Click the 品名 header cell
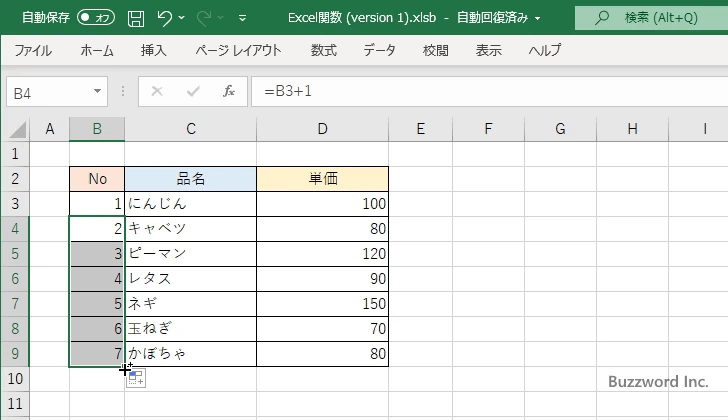Viewport: 728px width, 420px height. 190,179
